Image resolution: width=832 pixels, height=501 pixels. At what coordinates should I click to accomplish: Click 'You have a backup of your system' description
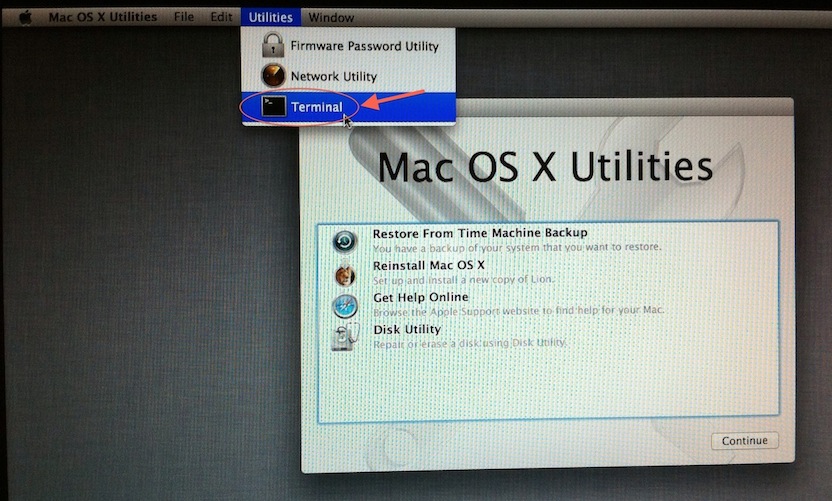517,247
